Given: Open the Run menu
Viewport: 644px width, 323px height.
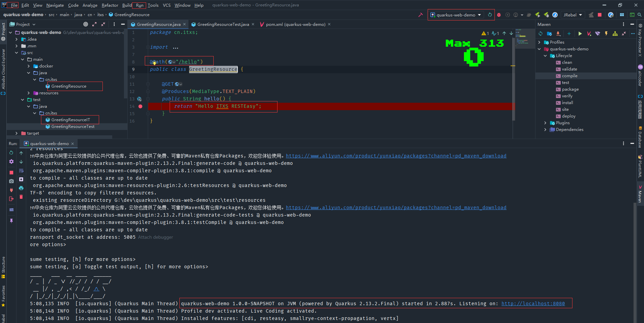Looking at the screenshot, I should [139, 5].
